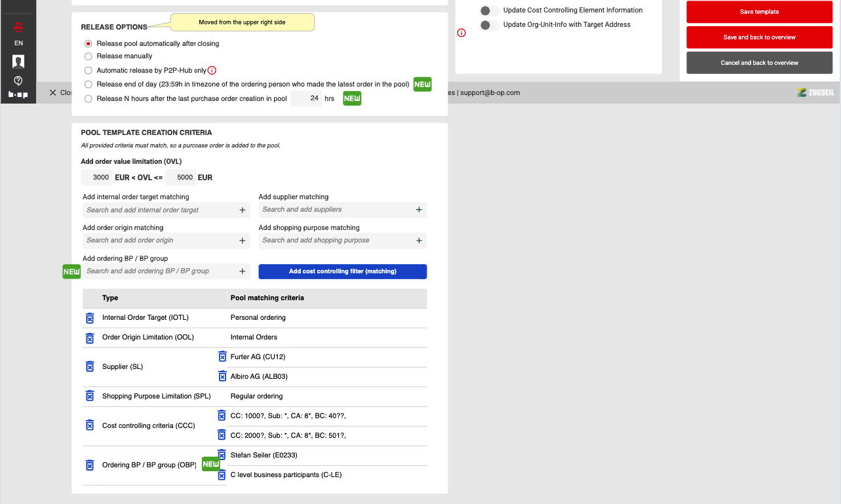The height and width of the screenshot is (504, 841).
Task: Remove Stefan Seiler (E0233) from criteria
Action: (222, 454)
